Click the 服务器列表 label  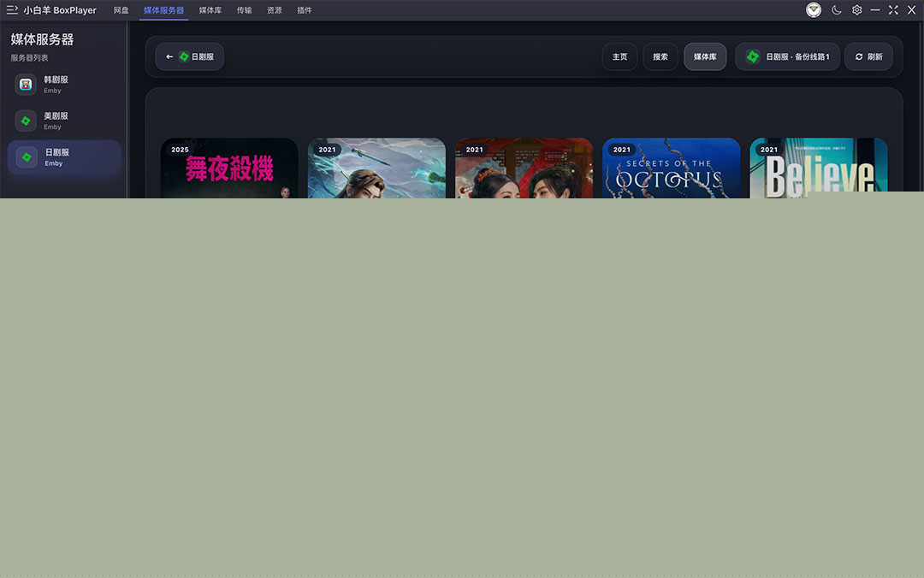(x=29, y=58)
